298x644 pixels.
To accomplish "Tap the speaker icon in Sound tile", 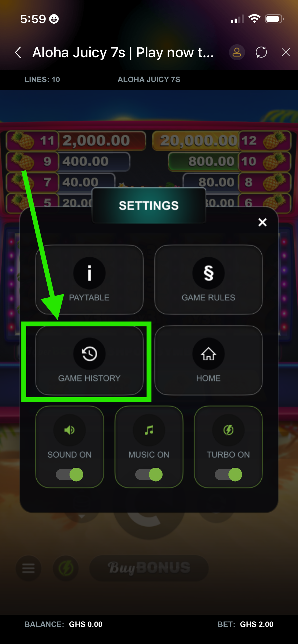I will 69,430.
